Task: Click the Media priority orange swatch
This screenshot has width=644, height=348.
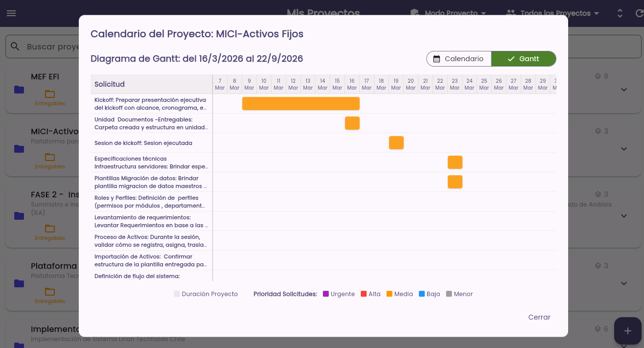Action: [x=390, y=294]
